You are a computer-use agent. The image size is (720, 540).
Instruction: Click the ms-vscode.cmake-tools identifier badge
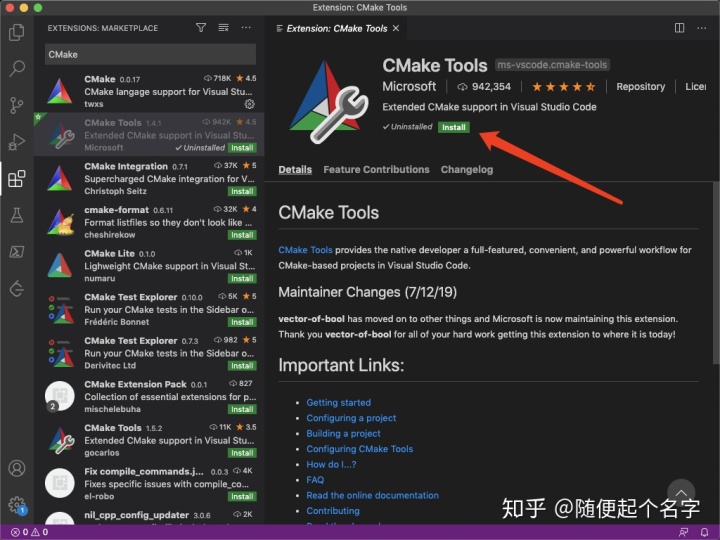click(x=552, y=65)
